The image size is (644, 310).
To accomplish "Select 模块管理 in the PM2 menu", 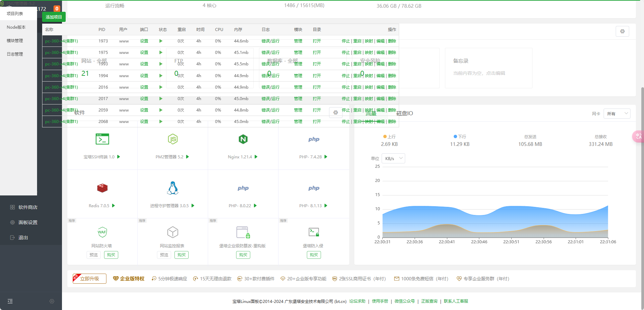I will [x=19, y=40].
